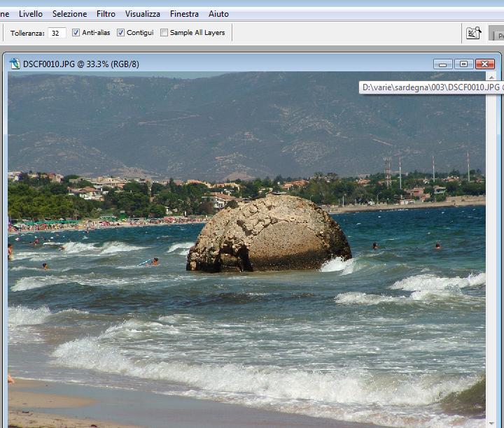This screenshot has width=504, height=428.
Task: Click the scroll-up arrow of the document scrollbar
Action: click(491, 77)
